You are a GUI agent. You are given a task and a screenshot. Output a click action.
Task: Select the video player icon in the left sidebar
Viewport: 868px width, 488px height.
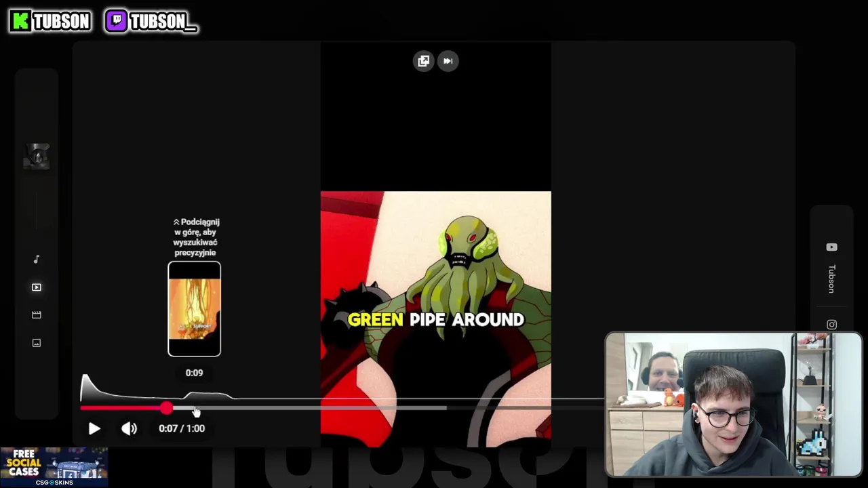coord(37,287)
